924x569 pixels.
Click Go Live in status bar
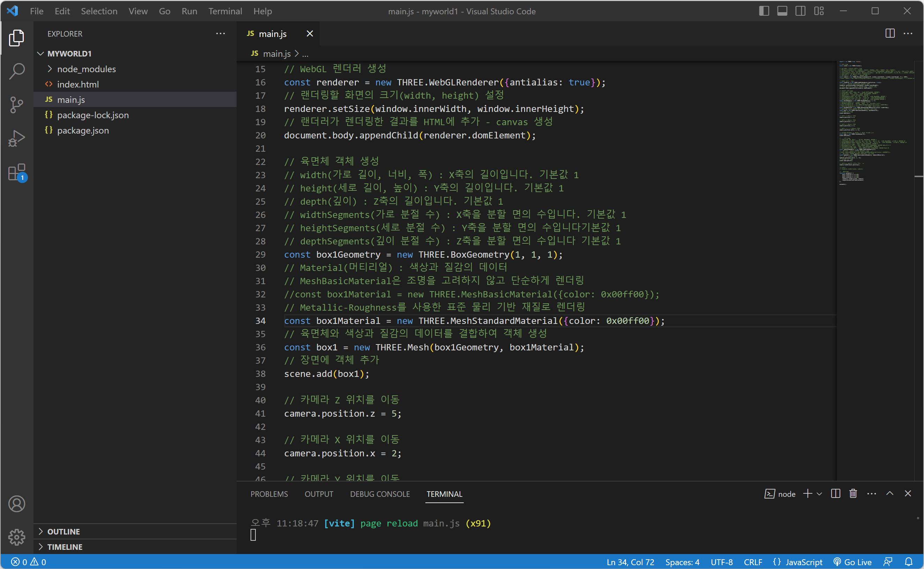(852, 562)
